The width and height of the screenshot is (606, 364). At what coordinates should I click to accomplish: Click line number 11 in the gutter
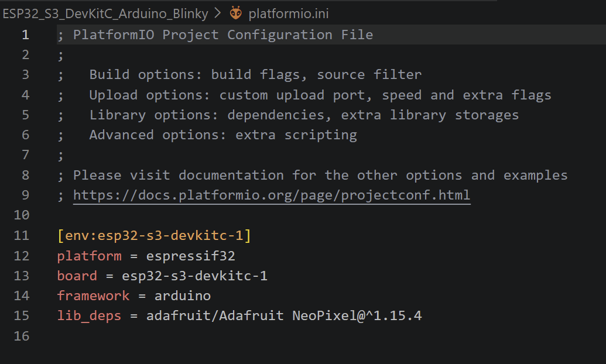22,236
